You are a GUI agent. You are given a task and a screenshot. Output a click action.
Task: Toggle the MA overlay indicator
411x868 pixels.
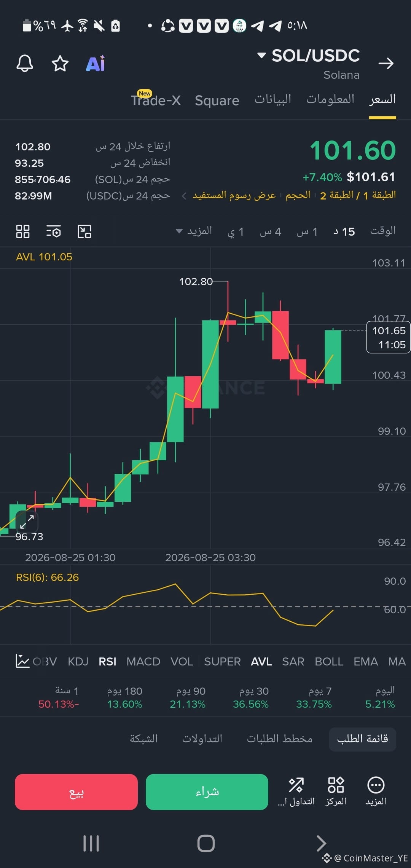pyautogui.click(x=397, y=662)
